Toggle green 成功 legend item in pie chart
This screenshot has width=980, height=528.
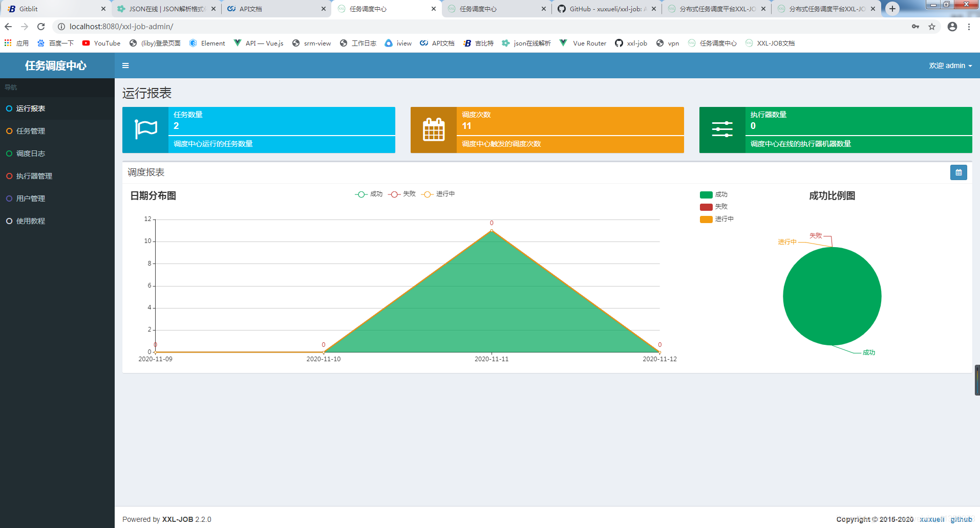tap(714, 194)
